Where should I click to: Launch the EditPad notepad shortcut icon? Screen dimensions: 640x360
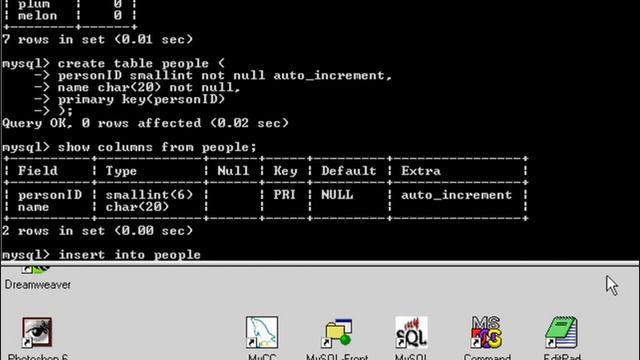pyautogui.click(x=562, y=332)
